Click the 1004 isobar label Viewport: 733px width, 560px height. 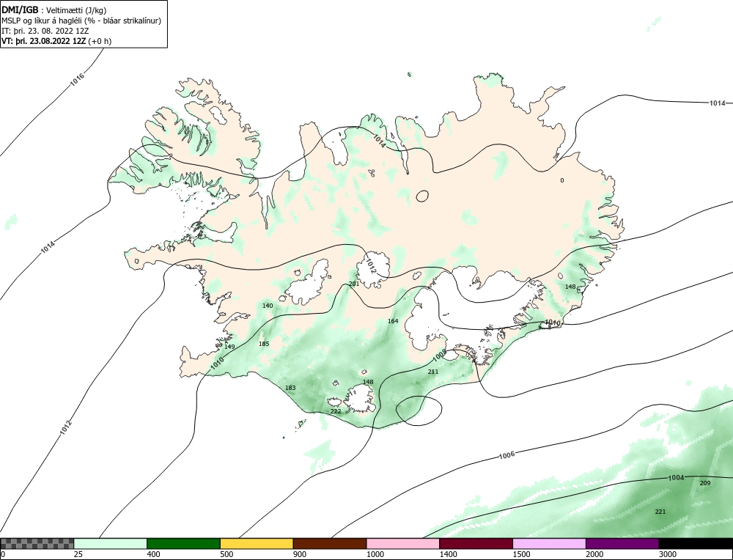[676, 478]
